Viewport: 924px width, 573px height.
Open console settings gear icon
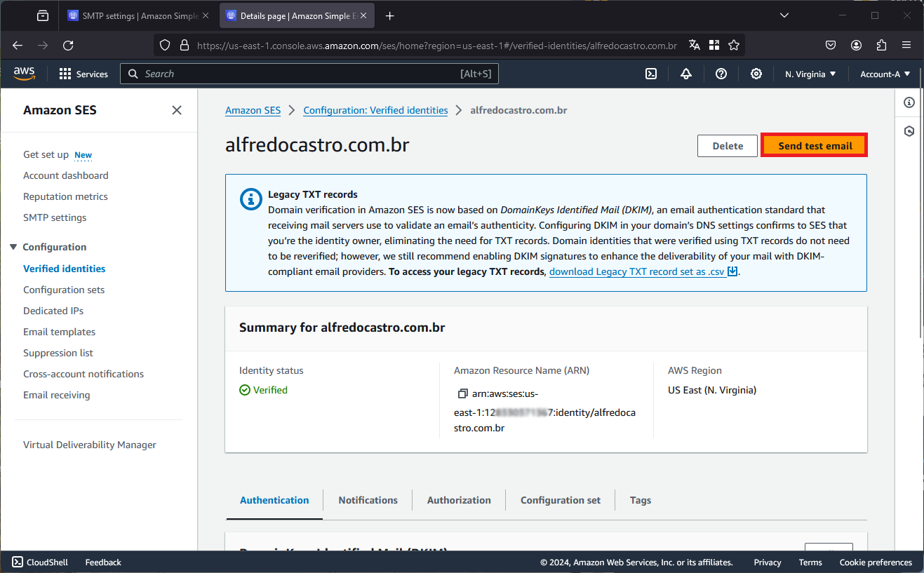coord(756,74)
